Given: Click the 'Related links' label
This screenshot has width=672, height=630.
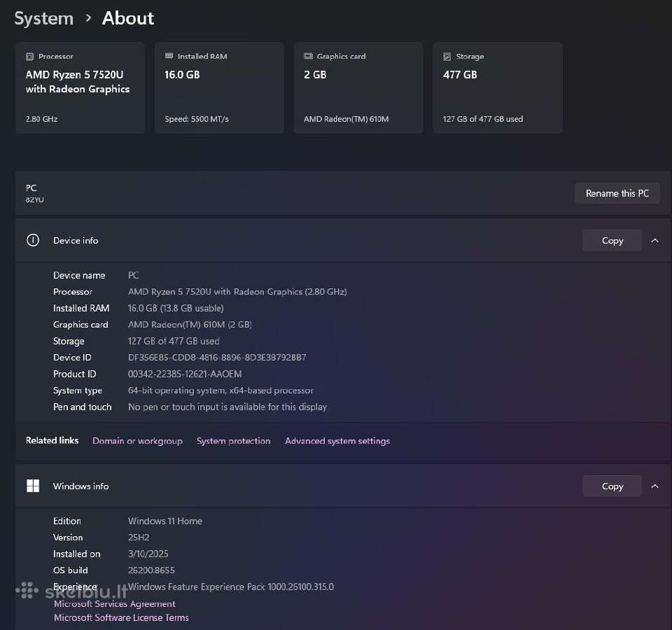Looking at the screenshot, I should [x=52, y=440].
